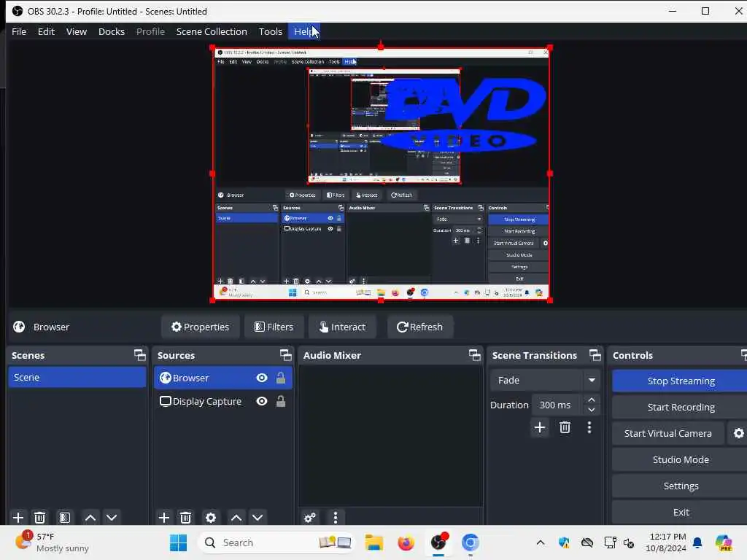This screenshot has width=747, height=560.
Task: Add a new source with plus icon
Action: pos(164,517)
